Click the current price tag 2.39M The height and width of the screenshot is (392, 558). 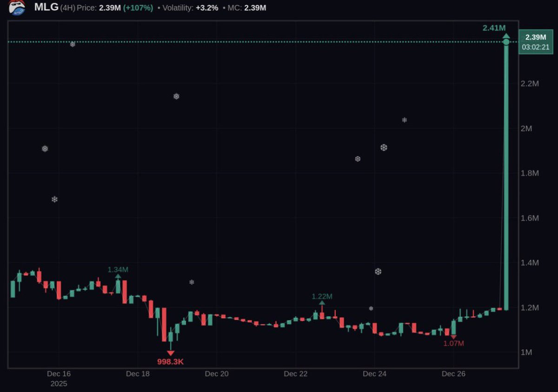pos(536,38)
